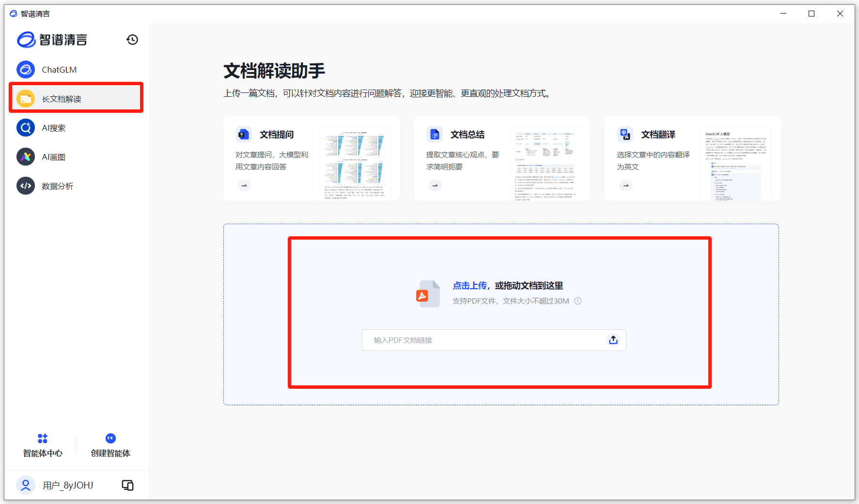Open 智能体中心 at sidebar bottom
This screenshot has height=504, width=859.
pyautogui.click(x=43, y=445)
